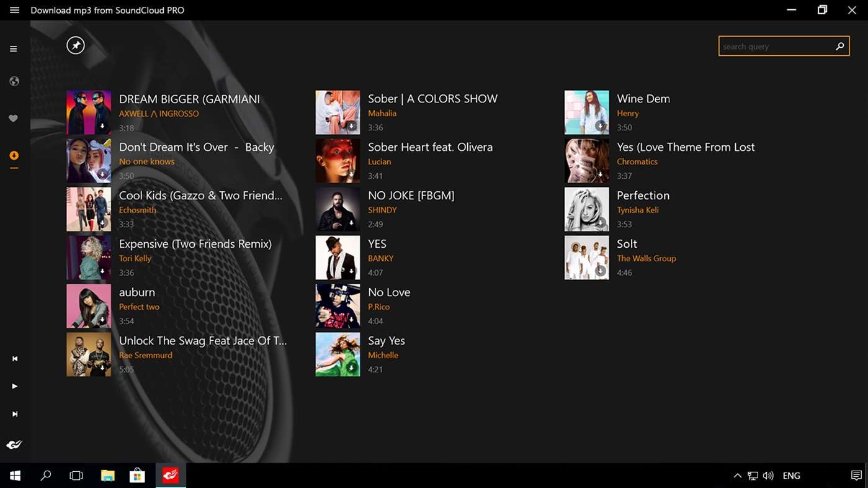Select the Solt track title
This screenshot has width=868, height=488.
pyautogui.click(x=627, y=244)
